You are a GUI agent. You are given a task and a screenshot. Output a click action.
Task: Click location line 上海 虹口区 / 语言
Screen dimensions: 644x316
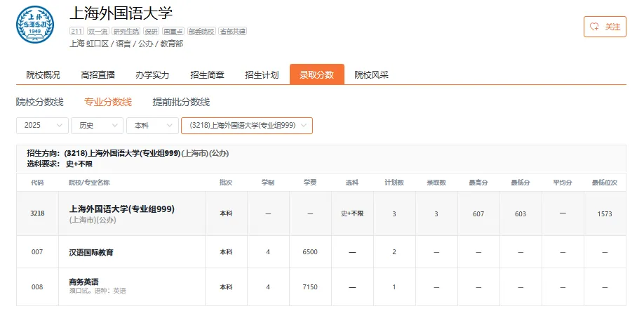[x=126, y=44]
